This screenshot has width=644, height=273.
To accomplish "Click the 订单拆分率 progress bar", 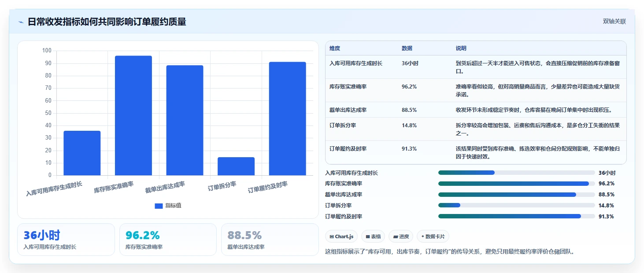I will coord(516,205).
